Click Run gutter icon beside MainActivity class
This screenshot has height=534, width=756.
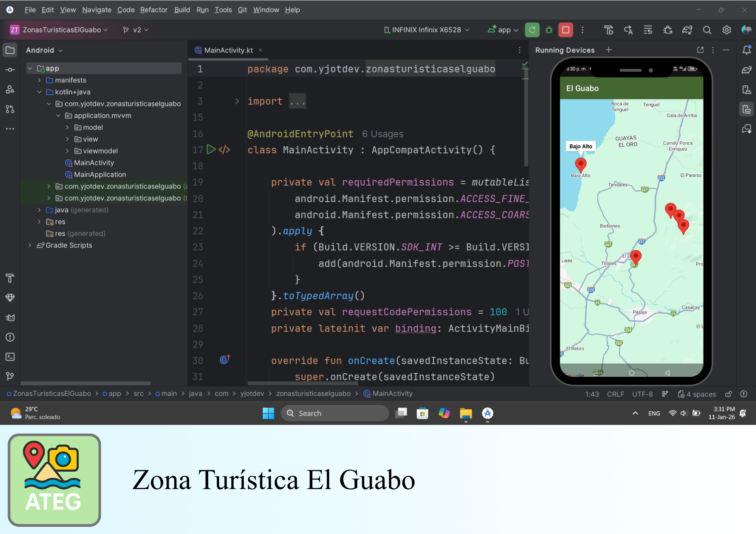tap(211, 150)
